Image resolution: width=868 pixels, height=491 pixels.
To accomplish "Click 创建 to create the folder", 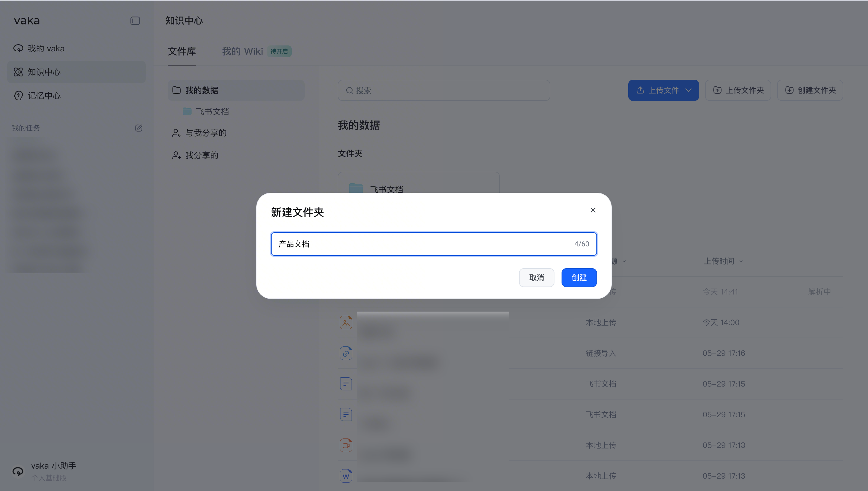I will [x=579, y=278].
